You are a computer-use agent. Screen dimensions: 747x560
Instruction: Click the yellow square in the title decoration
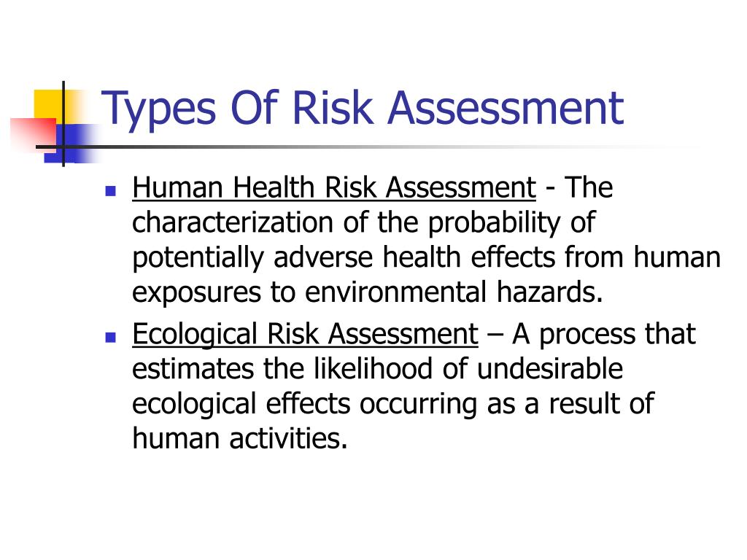click(x=48, y=106)
